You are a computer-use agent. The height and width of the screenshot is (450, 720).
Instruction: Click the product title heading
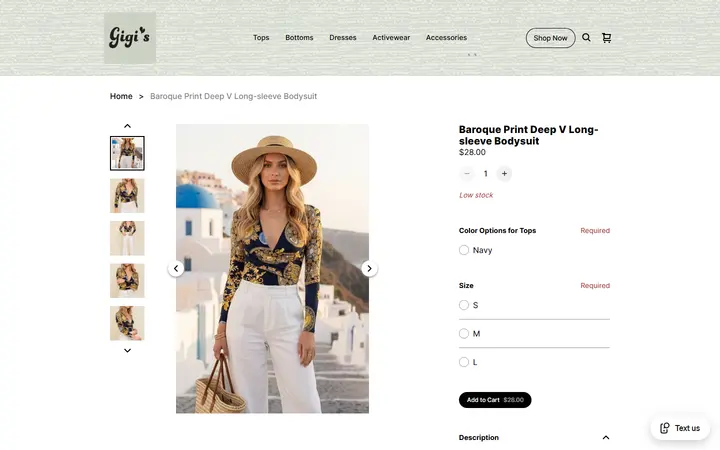click(x=529, y=135)
